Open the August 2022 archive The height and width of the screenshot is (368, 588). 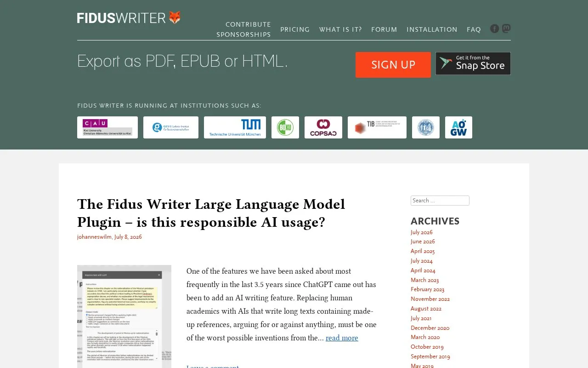tap(426, 309)
